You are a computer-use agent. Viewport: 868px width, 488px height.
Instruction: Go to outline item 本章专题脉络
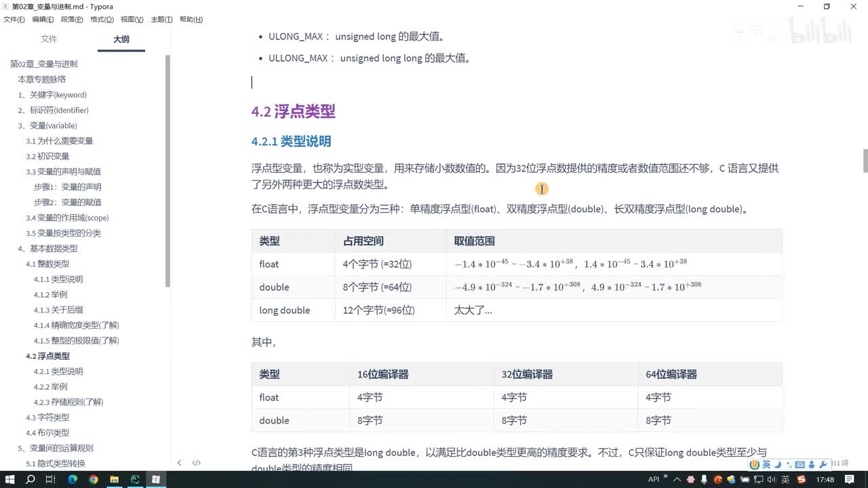click(x=41, y=79)
